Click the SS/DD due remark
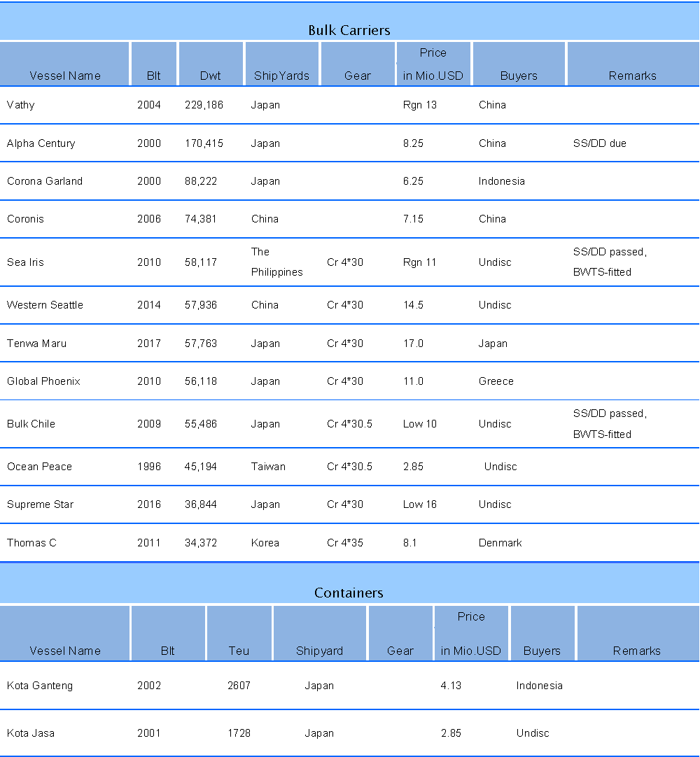 [600, 143]
